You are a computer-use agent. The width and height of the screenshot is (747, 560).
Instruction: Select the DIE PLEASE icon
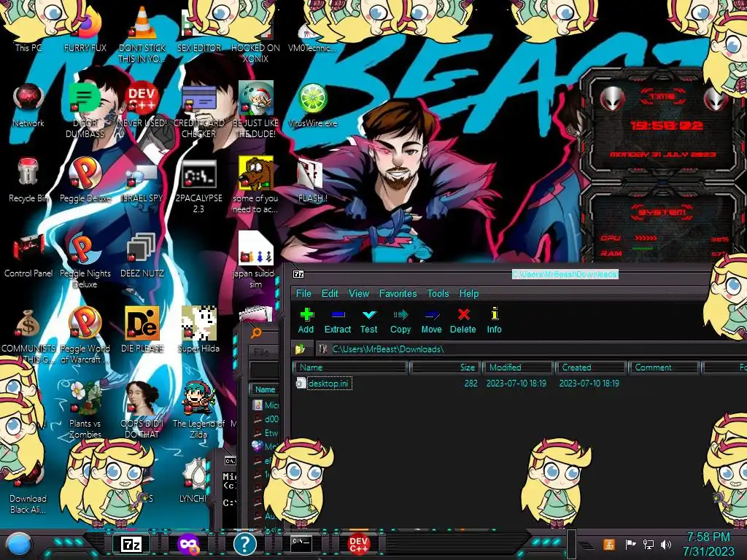click(142, 330)
